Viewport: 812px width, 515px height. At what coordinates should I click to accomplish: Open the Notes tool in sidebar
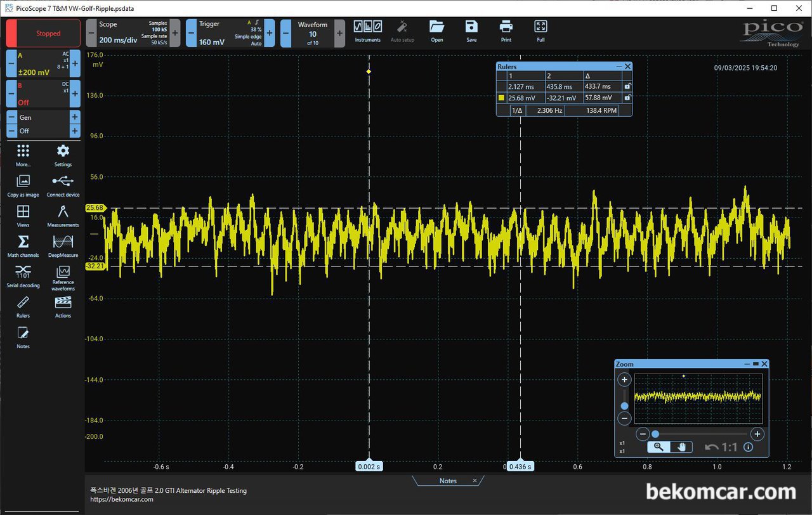click(x=23, y=337)
